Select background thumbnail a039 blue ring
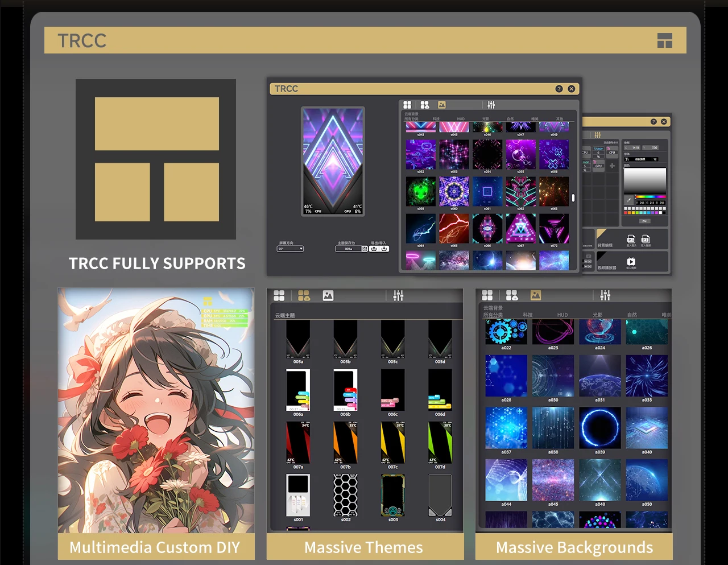The image size is (728, 565). pos(599,428)
